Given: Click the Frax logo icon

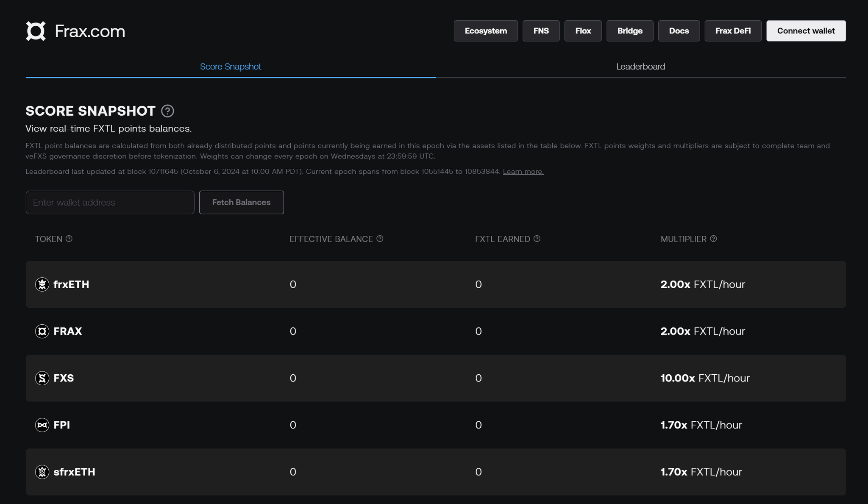Looking at the screenshot, I should click(x=36, y=31).
